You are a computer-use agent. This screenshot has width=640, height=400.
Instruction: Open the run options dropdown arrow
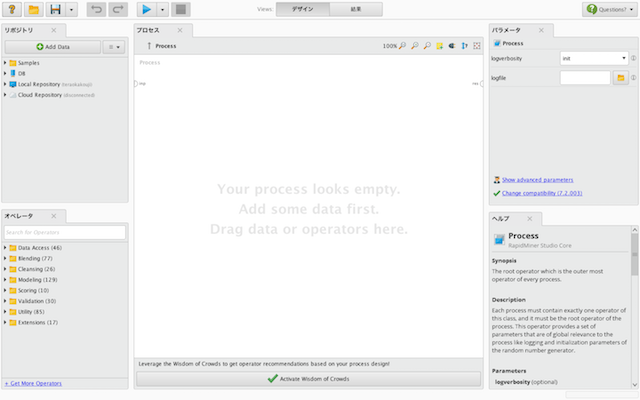tap(162, 9)
